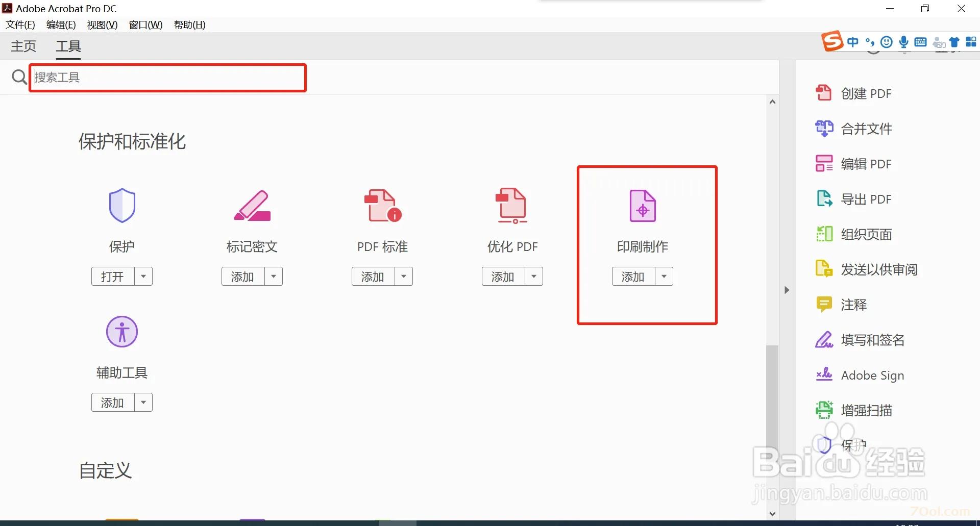Open the 印刷制作 print production icon
Viewport: 980px width, 526px height.
(x=643, y=206)
